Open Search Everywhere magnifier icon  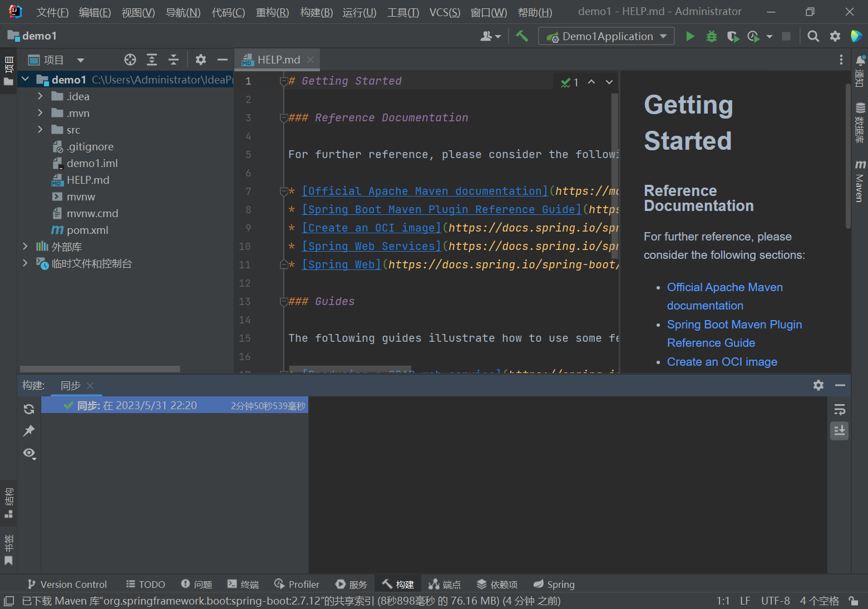point(813,36)
